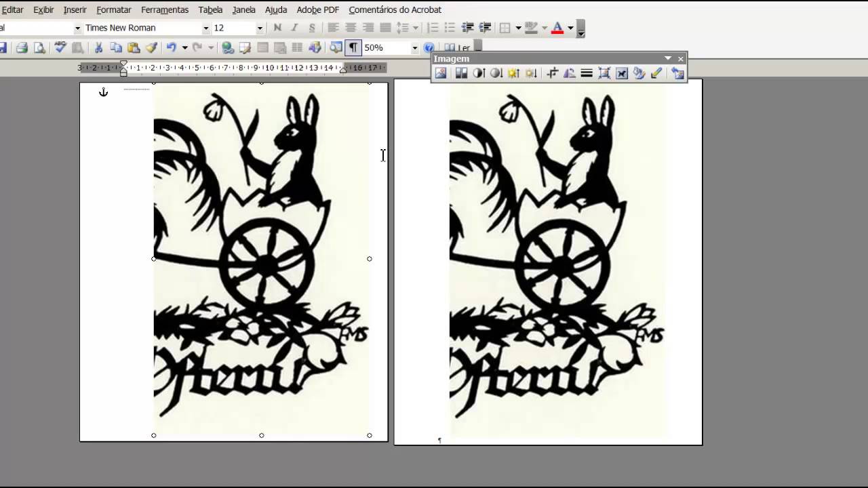Open the Times New Roman font dropdown
This screenshot has height=488, width=868.
(205, 28)
